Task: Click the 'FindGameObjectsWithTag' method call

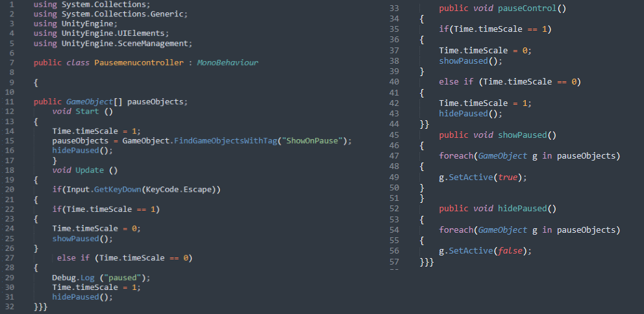Action: pyautogui.click(x=225, y=140)
